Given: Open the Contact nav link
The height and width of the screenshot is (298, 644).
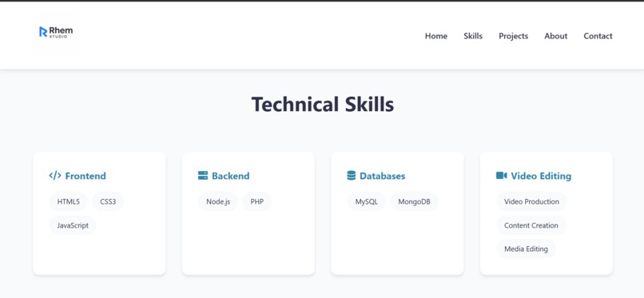Looking at the screenshot, I should click(598, 36).
